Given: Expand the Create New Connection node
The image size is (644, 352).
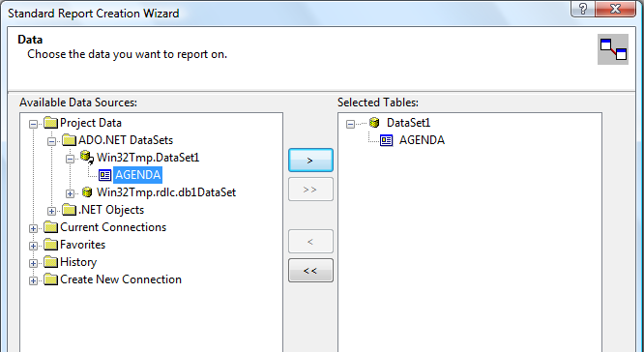Looking at the screenshot, I should click(x=33, y=280).
